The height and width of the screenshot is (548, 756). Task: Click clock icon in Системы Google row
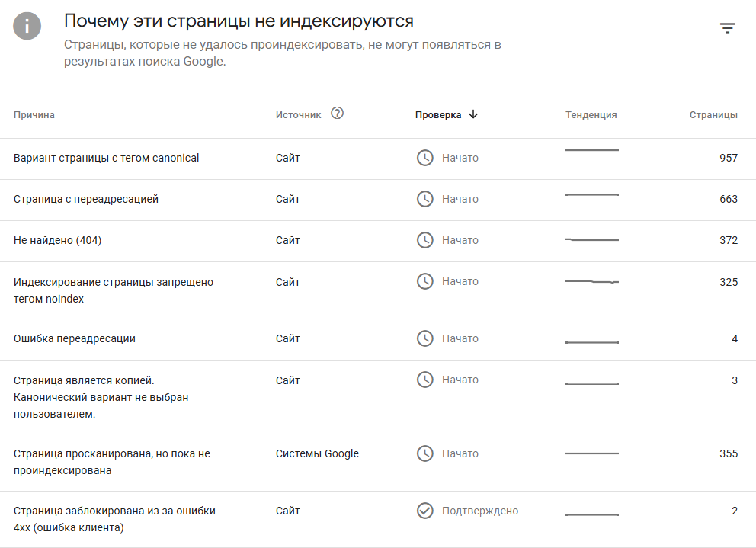pyautogui.click(x=424, y=453)
